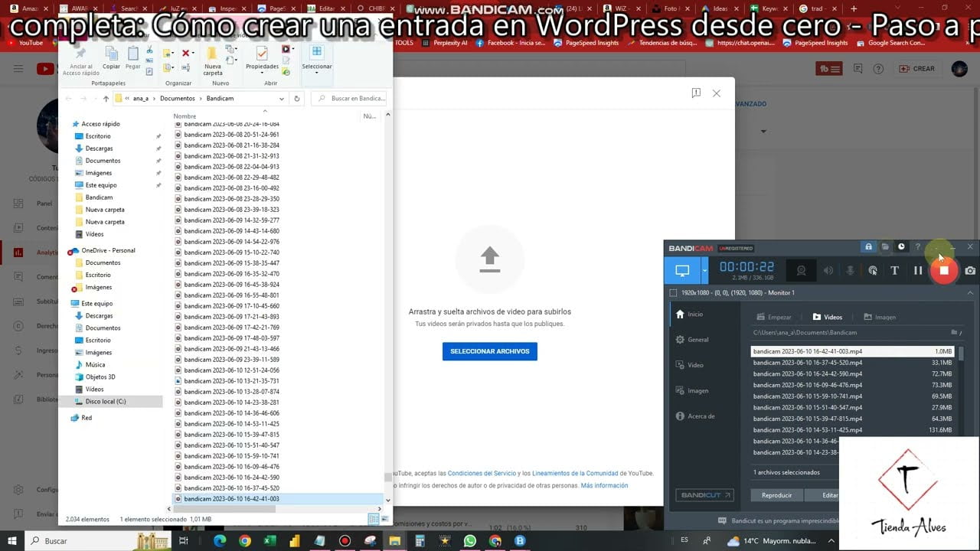Open Bandicut button in Bandicam

[704, 495]
